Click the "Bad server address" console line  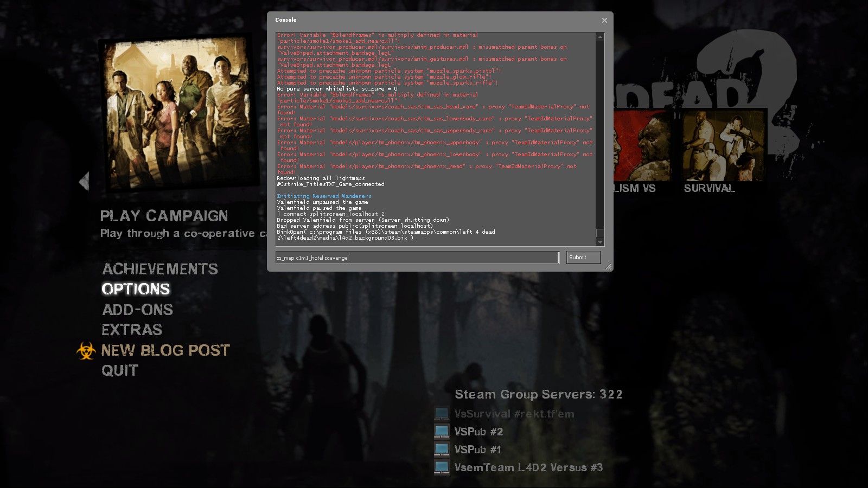coord(355,226)
